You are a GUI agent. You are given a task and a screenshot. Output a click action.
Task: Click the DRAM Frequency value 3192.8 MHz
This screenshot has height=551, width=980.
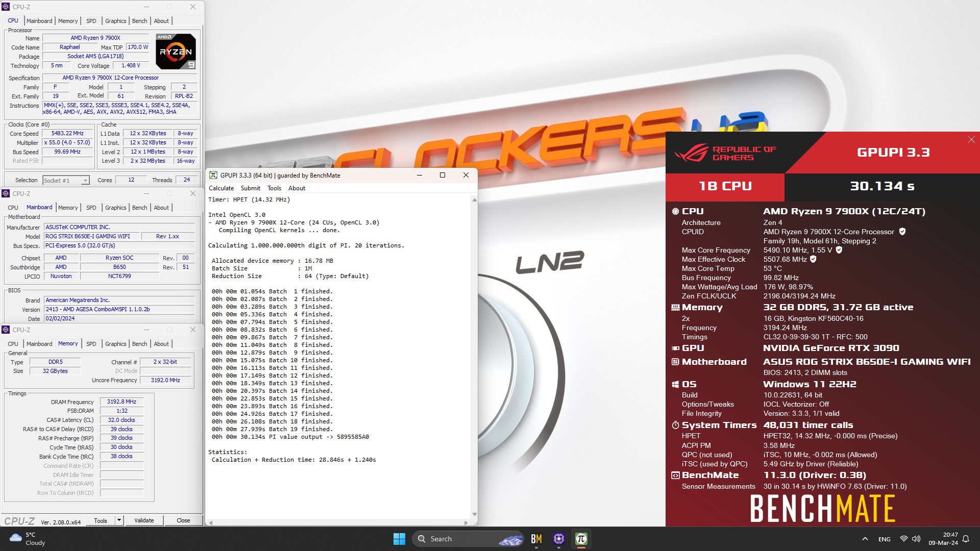tap(121, 402)
